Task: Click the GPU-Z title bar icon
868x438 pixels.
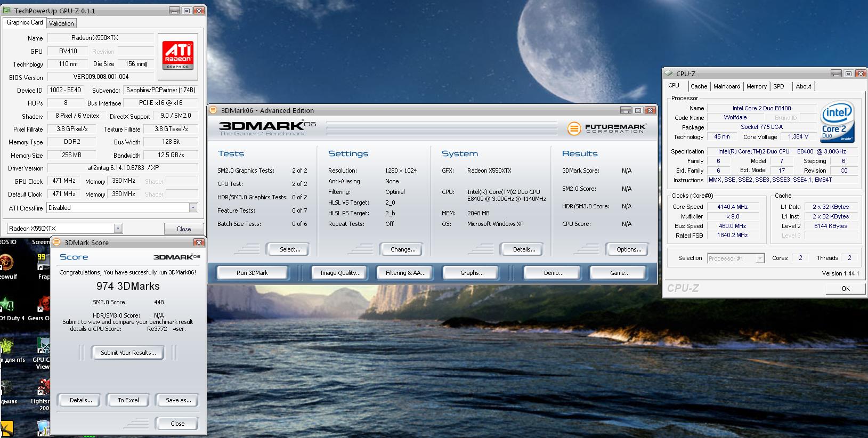Action: pos(7,11)
